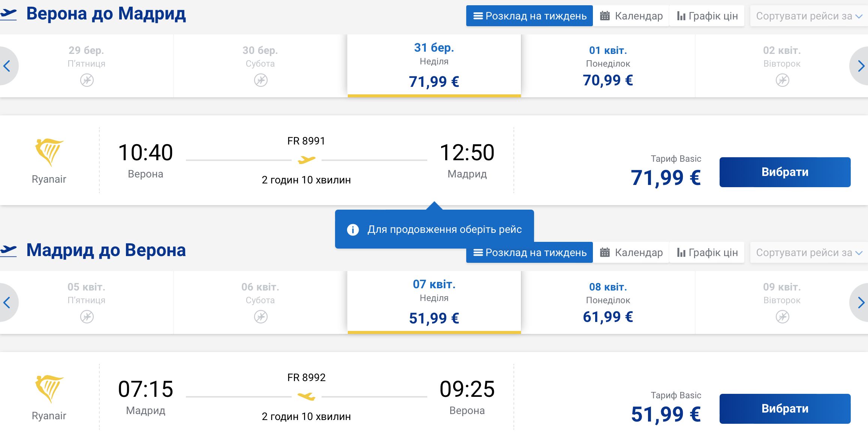
Task: Switch the outbound view to Календар
Action: (631, 16)
